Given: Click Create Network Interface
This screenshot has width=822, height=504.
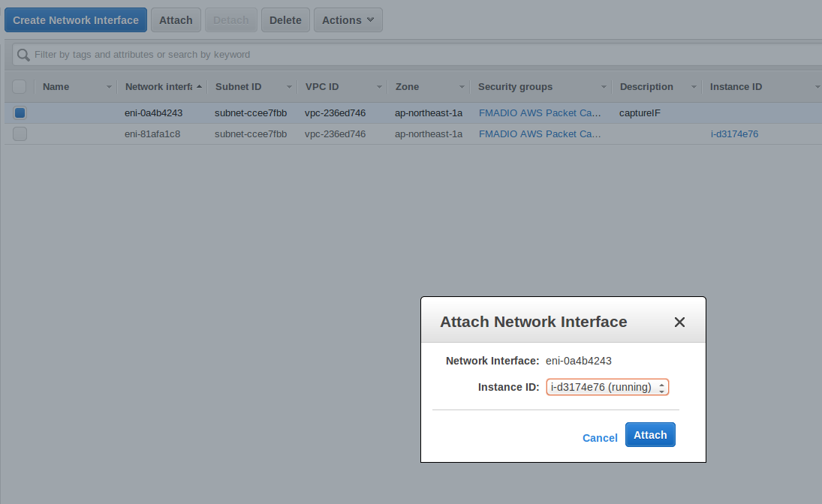Looking at the screenshot, I should coord(75,19).
